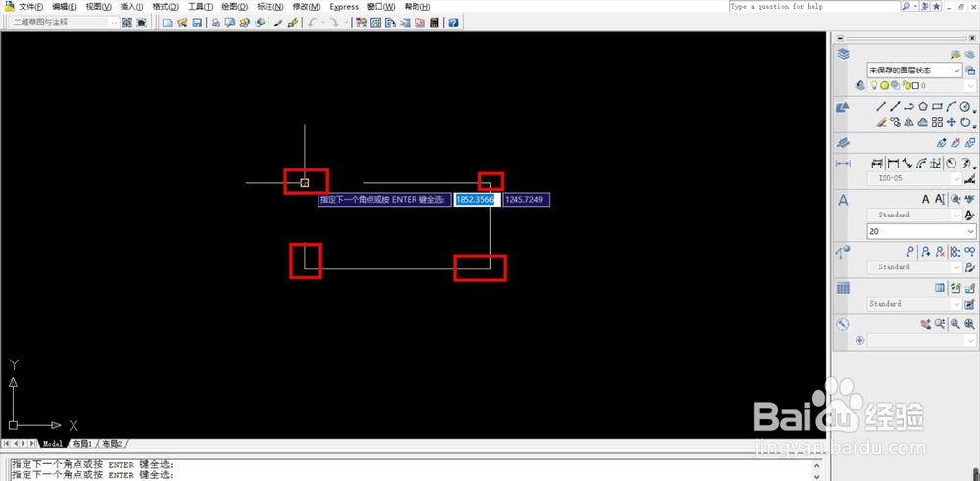Open the Express menu

pos(344,6)
